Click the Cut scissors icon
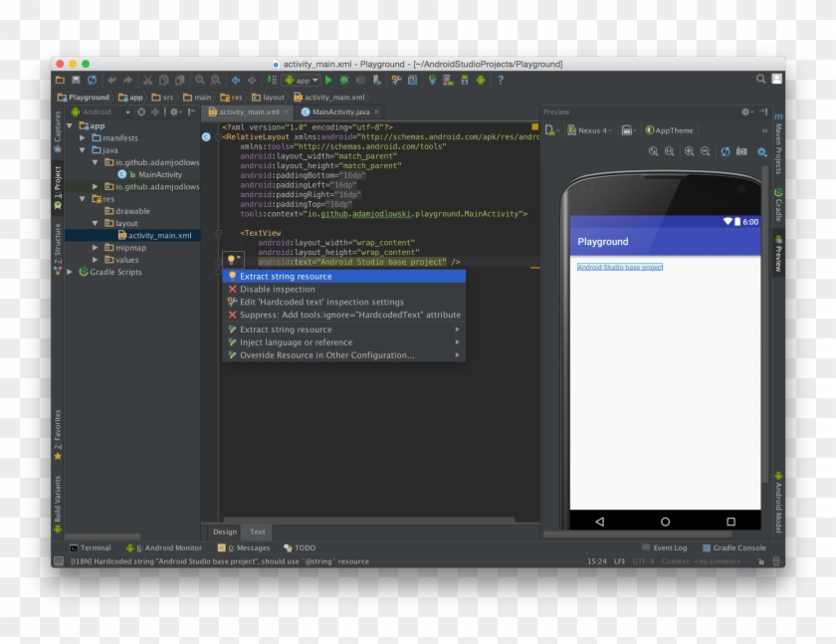This screenshot has width=836, height=644. tap(147, 80)
